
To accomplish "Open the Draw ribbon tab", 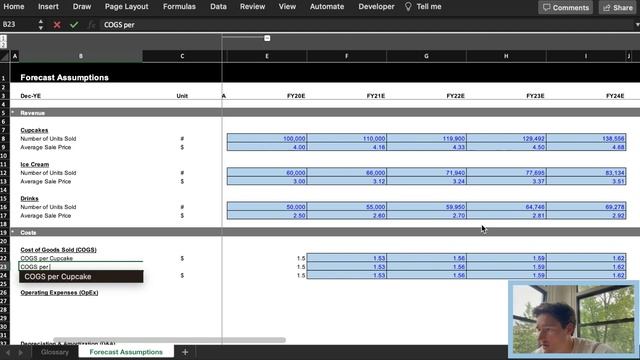I will point(82,7).
